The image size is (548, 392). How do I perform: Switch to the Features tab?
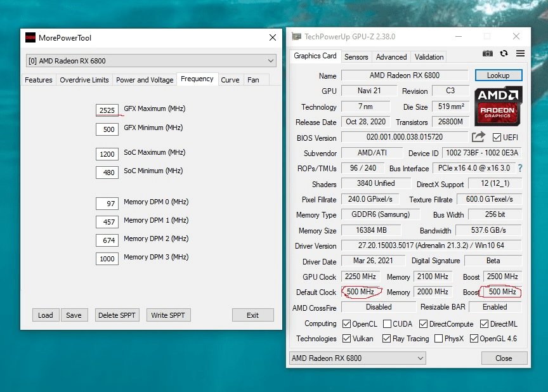(39, 80)
